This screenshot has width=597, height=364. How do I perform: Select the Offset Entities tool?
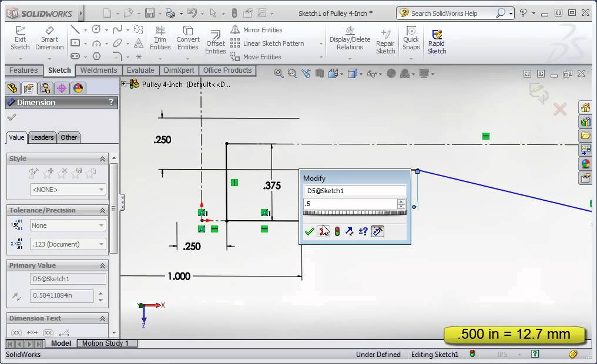click(x=215, y=37)
